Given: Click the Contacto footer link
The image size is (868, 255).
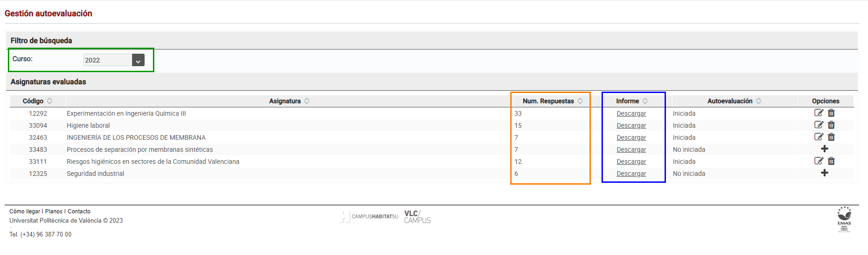Looking at the screenshot, I should (x=79, y=211).
